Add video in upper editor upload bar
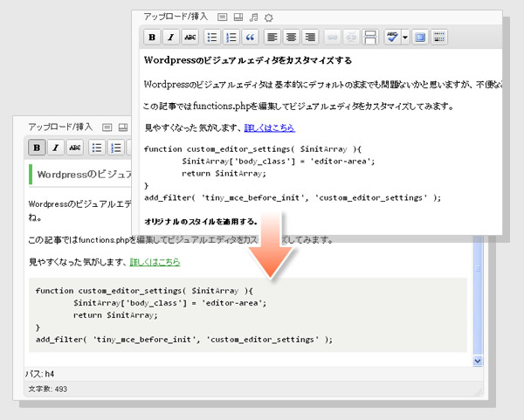 click(x=238, y=17)
